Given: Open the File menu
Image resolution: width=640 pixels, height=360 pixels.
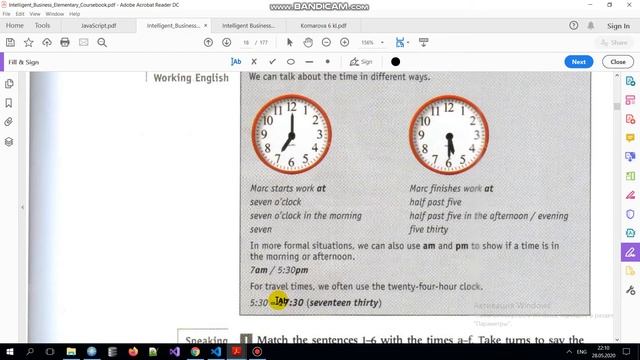Looking at the screenshot, I should click(x=7, y=14).
